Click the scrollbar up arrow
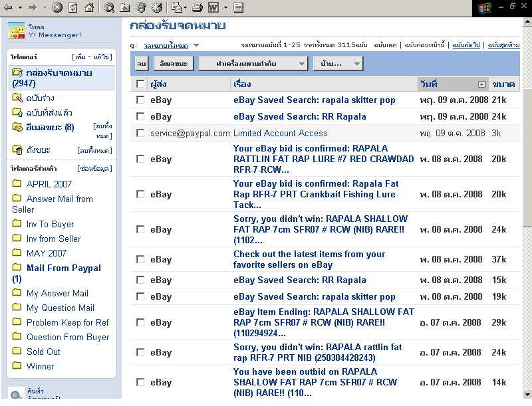This screenshot has width=532, height=406. [x=527, y=21]
